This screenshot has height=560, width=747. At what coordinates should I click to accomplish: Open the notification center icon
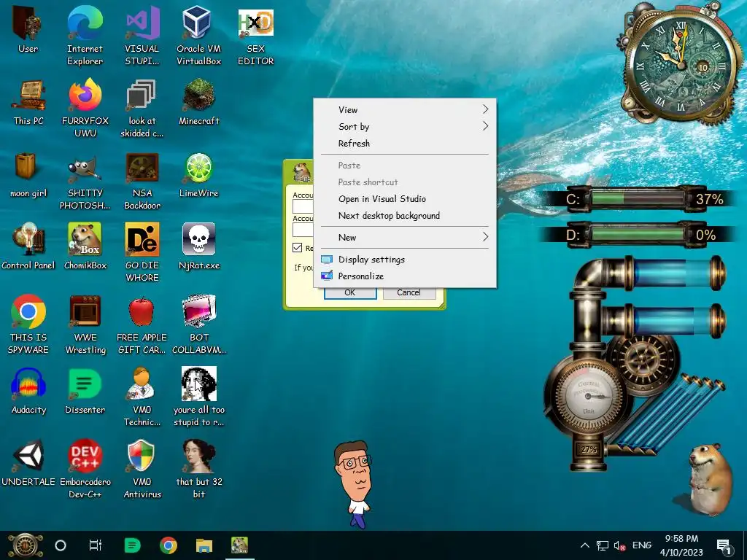[x=723, y=545]
